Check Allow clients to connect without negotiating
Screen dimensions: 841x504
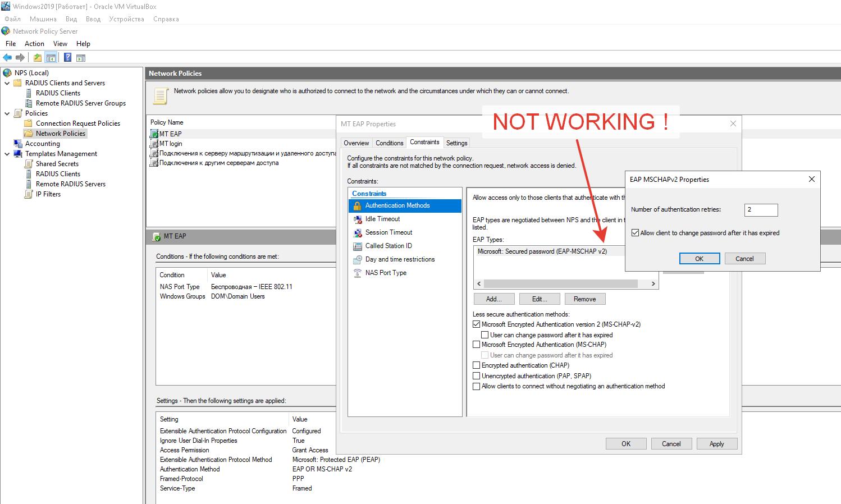tap(477, 386)
